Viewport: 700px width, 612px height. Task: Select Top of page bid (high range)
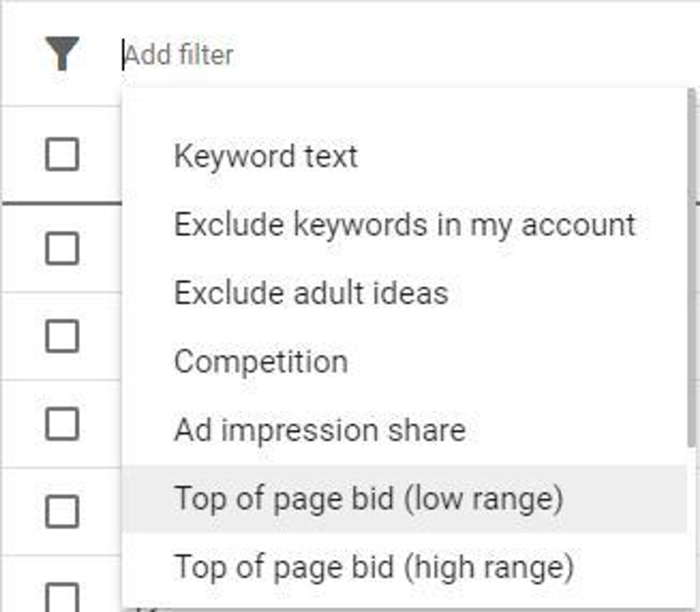pos(404,567)
